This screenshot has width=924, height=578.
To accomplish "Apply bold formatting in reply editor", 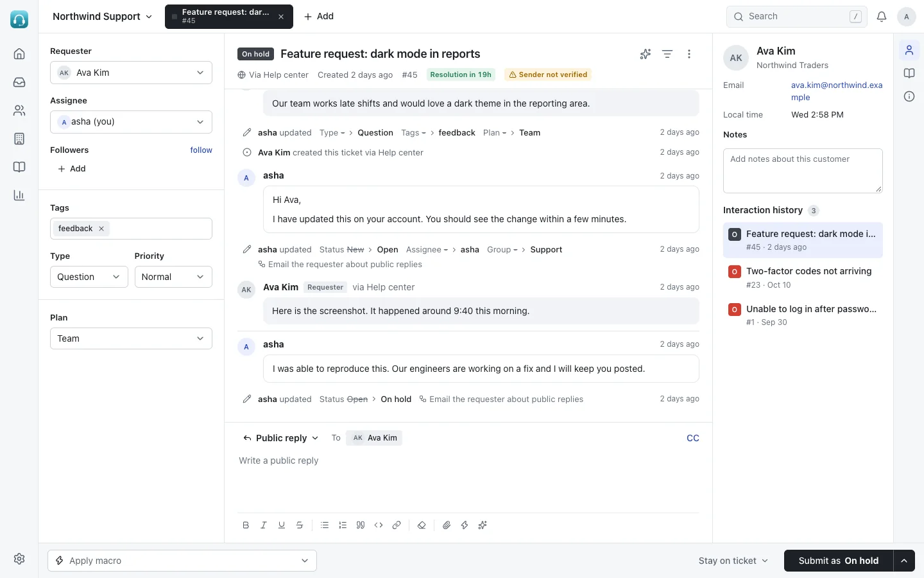I will 246,525.
